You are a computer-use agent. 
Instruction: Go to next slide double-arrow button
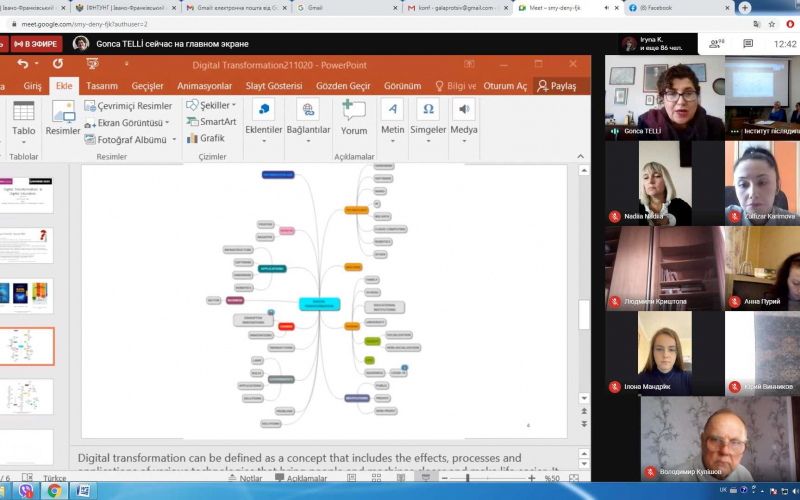(x=584, y=424)
